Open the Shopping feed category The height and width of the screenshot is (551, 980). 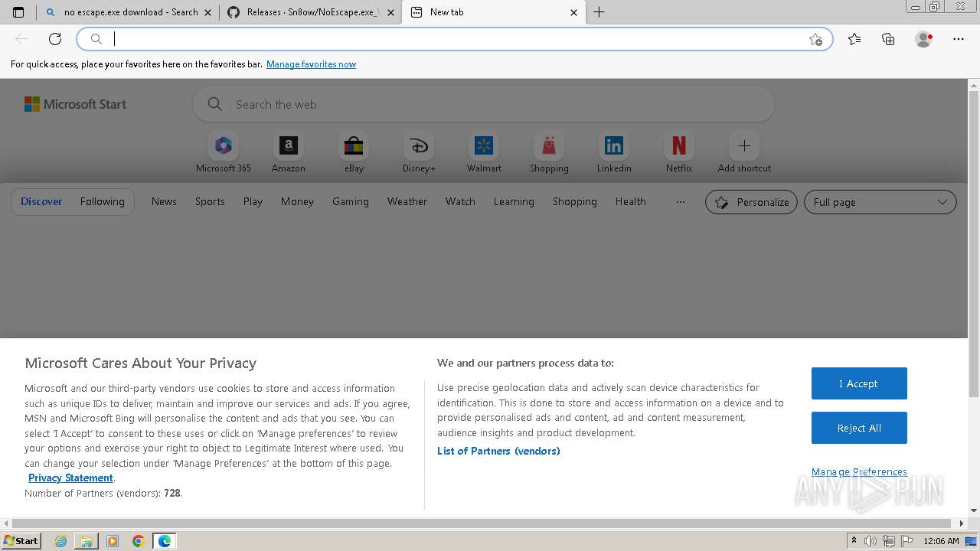point(574,201)
